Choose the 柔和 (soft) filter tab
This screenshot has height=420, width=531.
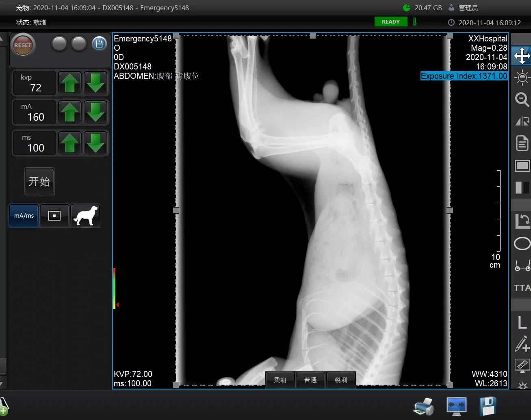tap(280, 380)
